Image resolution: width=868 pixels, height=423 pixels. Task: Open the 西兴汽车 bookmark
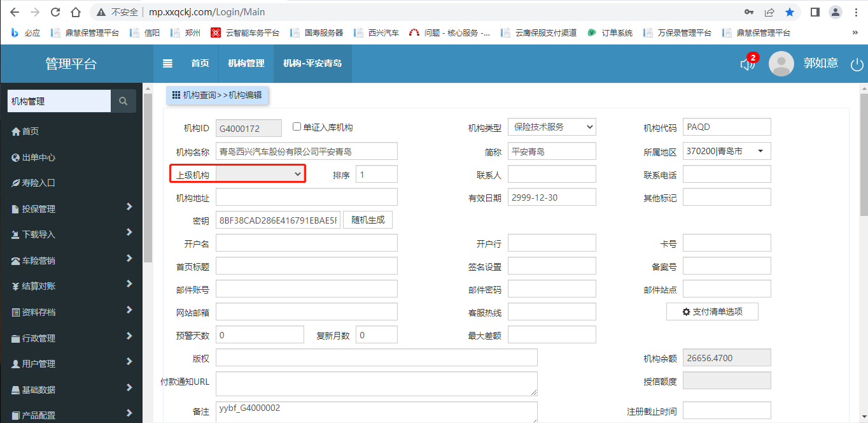pos(376,32)
